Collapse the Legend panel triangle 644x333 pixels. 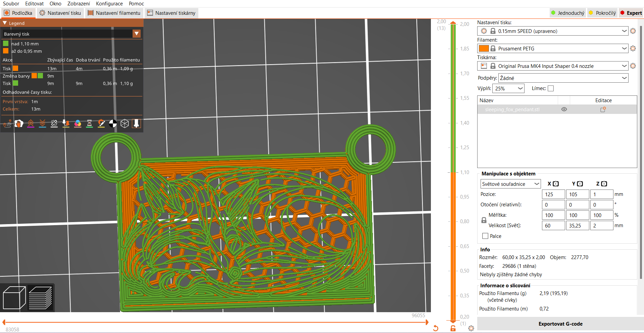click(5, 23)
